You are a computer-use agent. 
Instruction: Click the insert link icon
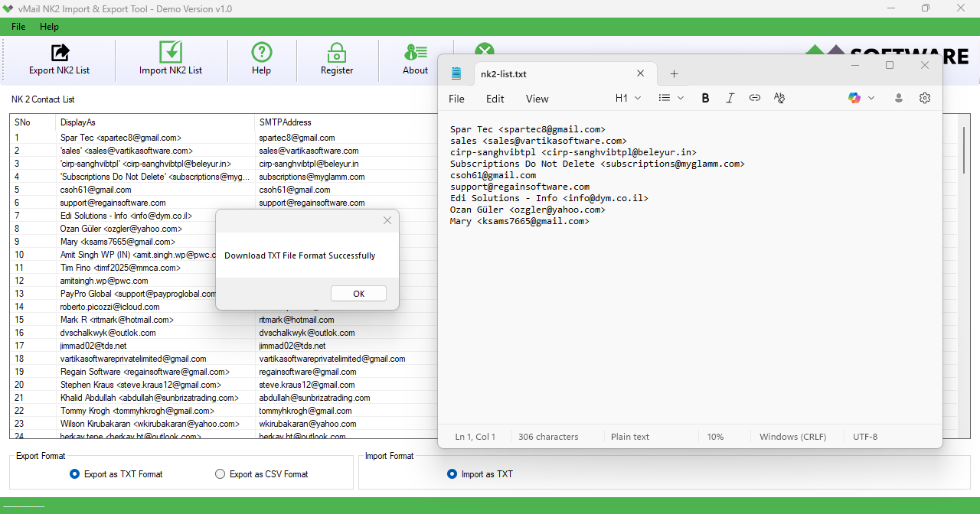coord(755,98)
